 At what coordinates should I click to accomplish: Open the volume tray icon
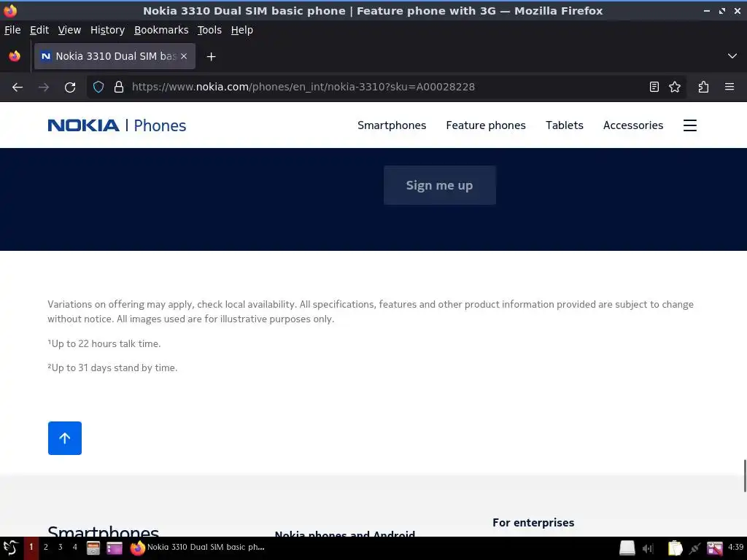[x=648, y=548]
